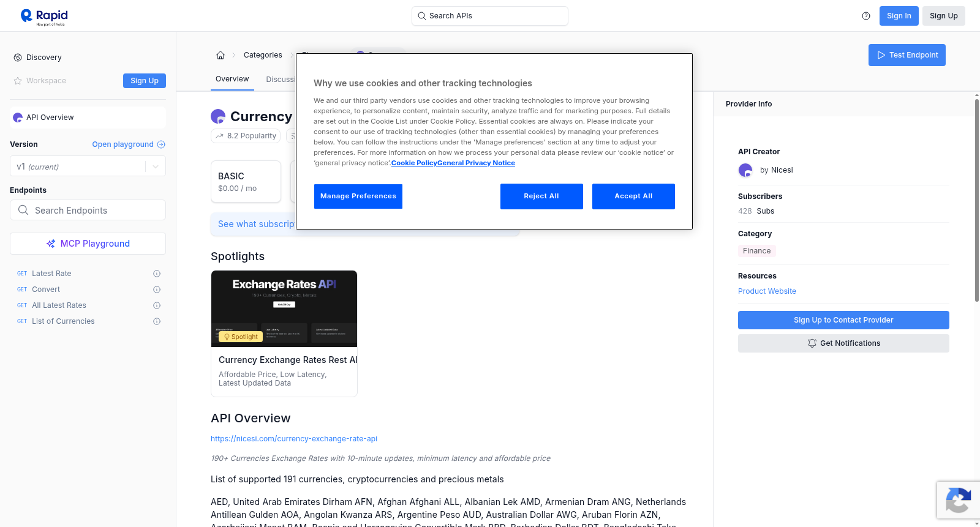The width and height of the screenshot is (980, 527).
Task: Click the home breadcrumb icon
Action: click(x=221, y=55)
